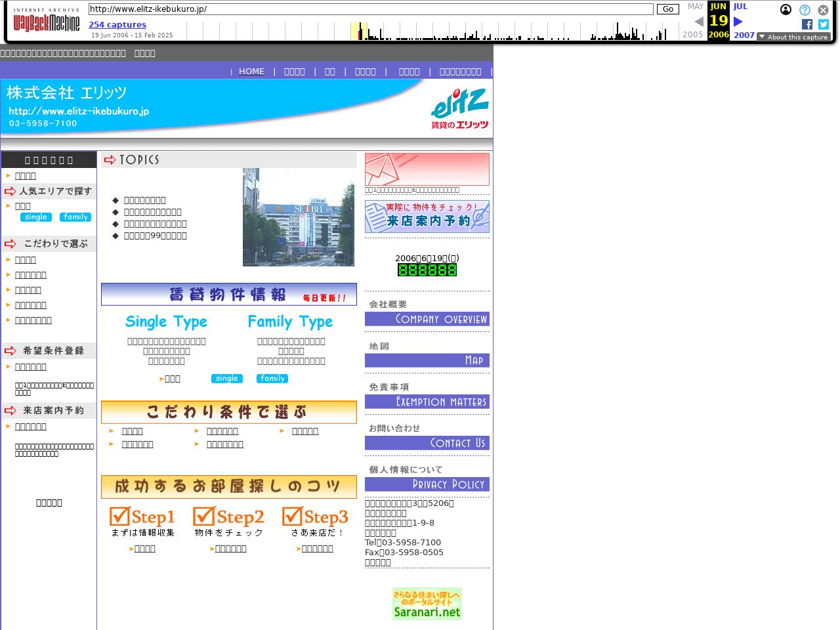The width and height of the screenshot is (840, 630).
Task: Open the Facebook share icon
Action: click(807, 24)
